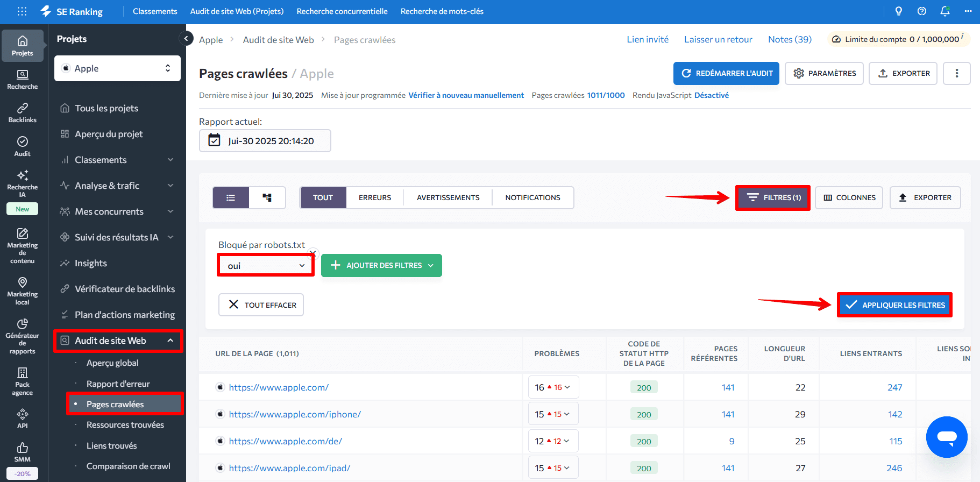Open Recherche de mots-clés top menu
Screen dimensions: 980x482
[442, 11]
